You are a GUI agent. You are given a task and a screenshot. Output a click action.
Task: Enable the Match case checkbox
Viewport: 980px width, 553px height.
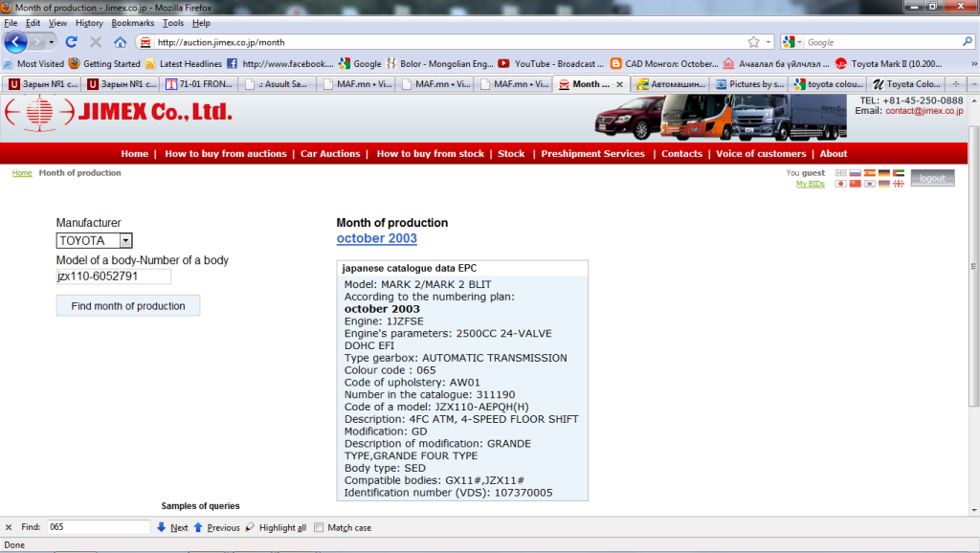tap(320, 527)
